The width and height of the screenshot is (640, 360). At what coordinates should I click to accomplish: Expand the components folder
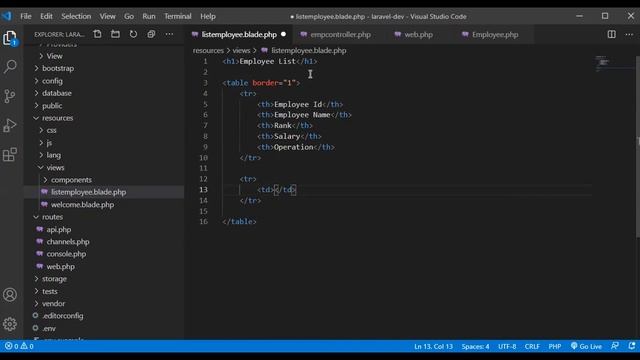(71, 180)
